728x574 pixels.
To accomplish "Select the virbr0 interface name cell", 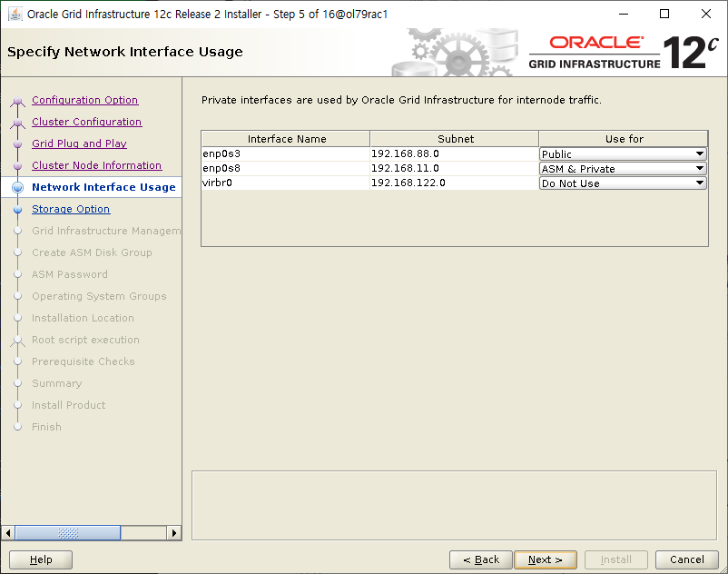I will coord(286,183).
